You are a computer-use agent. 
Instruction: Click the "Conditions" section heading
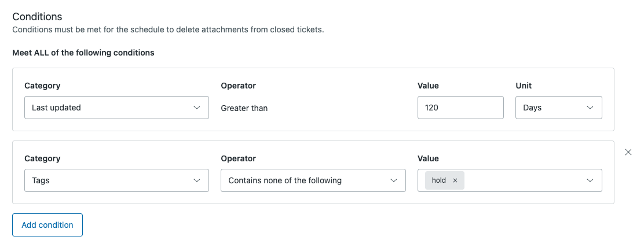tap(37, 17)
